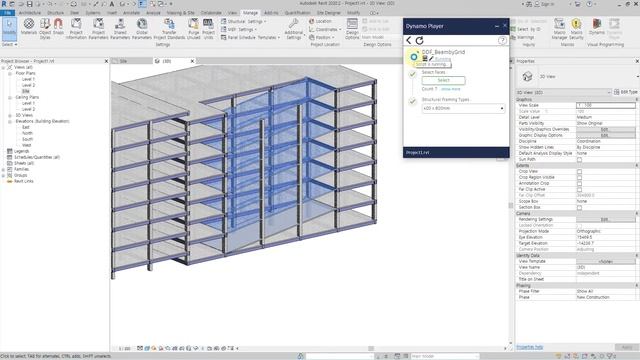Open Design Options
This screenshot has width=640, height=360.
point(352,28)
